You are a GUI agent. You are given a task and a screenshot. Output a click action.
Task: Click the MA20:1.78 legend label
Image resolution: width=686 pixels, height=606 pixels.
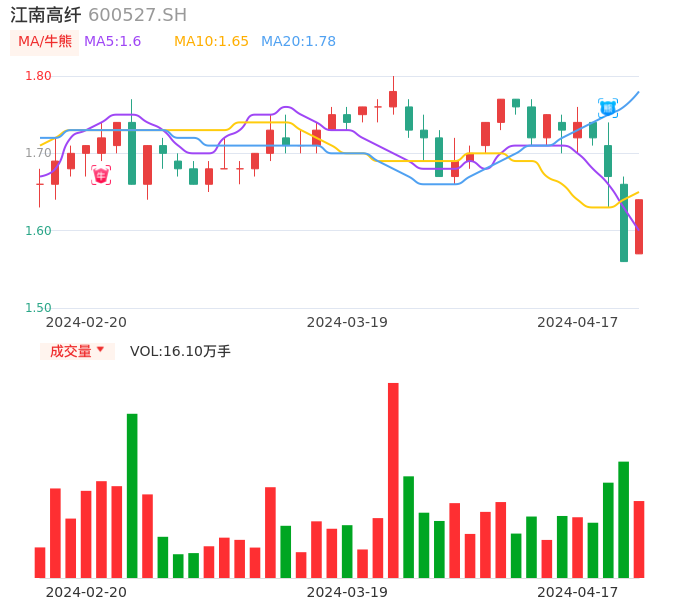pyautogui.click(x=298, y=42)
